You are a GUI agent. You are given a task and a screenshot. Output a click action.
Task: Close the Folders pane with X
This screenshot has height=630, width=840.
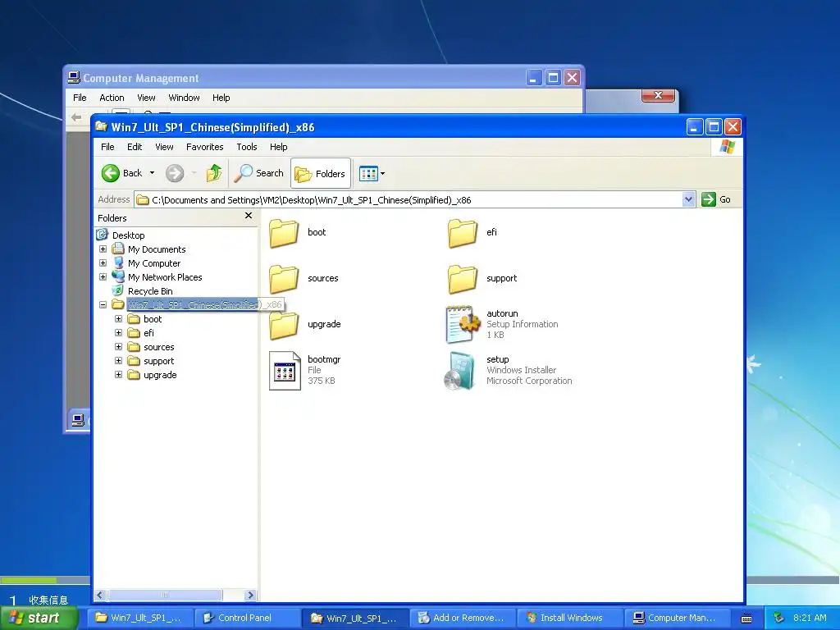(248, 216)
